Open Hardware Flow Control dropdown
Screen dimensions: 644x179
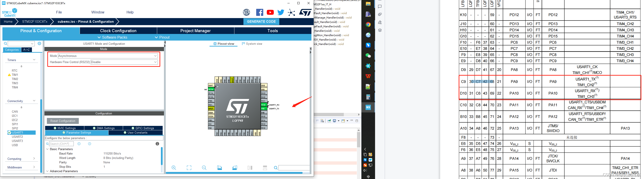[124, 62]
